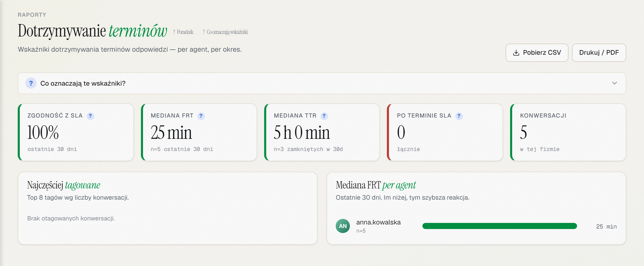Open help icon next to Mediana TTR
Viewport: 644px width, 266px height.
324,116
